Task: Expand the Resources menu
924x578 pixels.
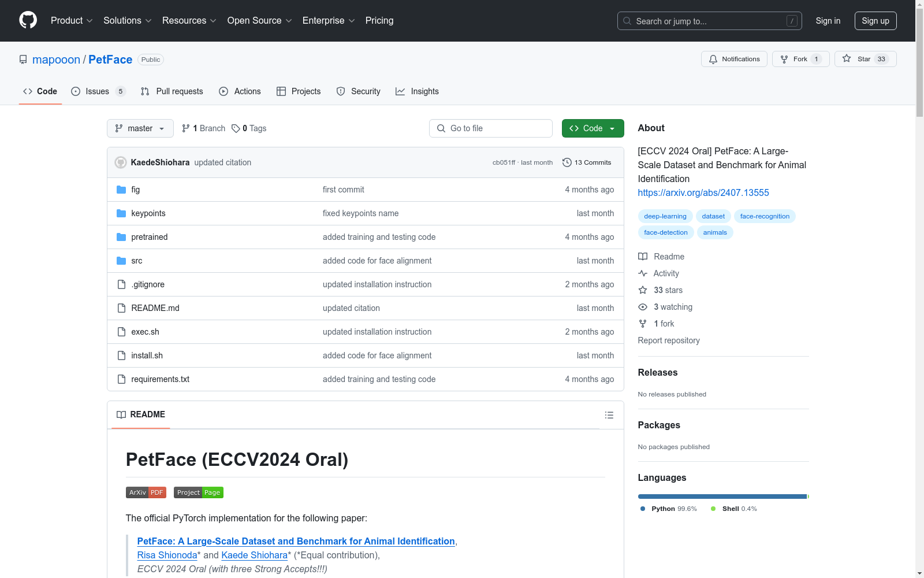Action: pos(189,21)
